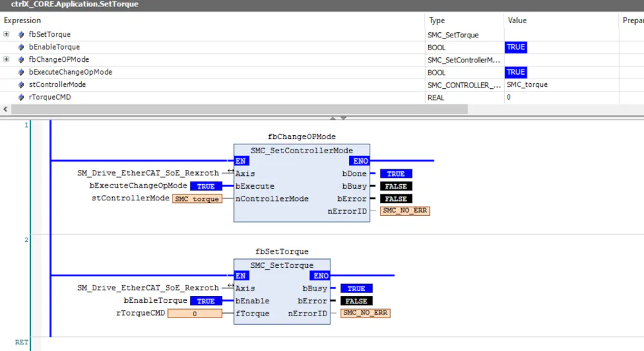Click the Expression column header
The width and height of the screenshot is (644, 351).
[x=23, y=21]
